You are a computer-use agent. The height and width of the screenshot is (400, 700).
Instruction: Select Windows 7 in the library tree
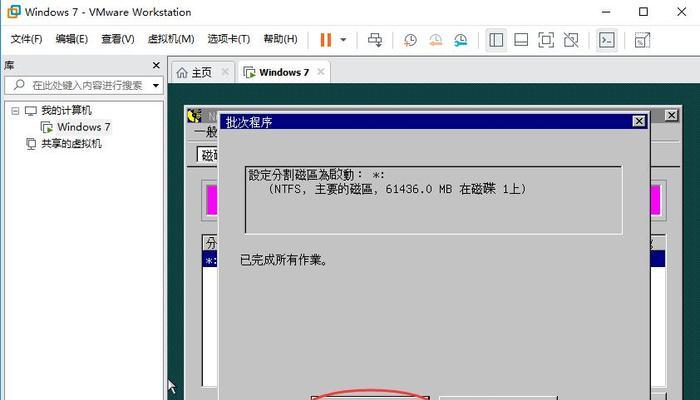pos(83,127)
